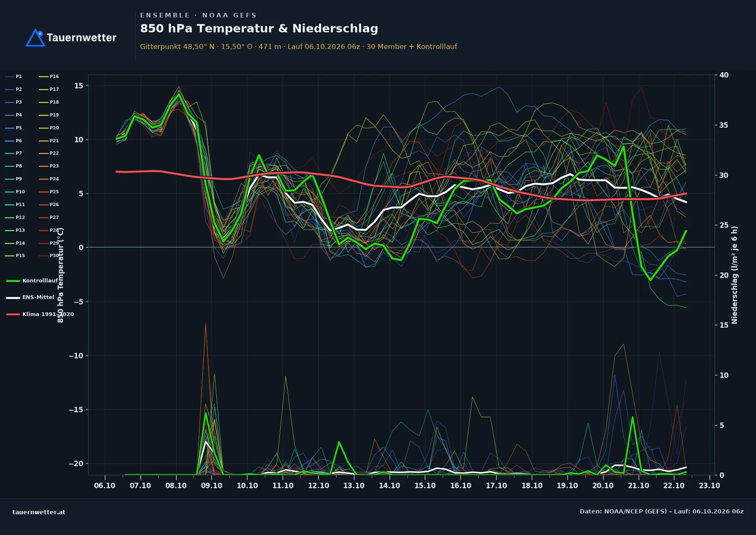Toggle the P7 legend entry

(x=14, y=153)
